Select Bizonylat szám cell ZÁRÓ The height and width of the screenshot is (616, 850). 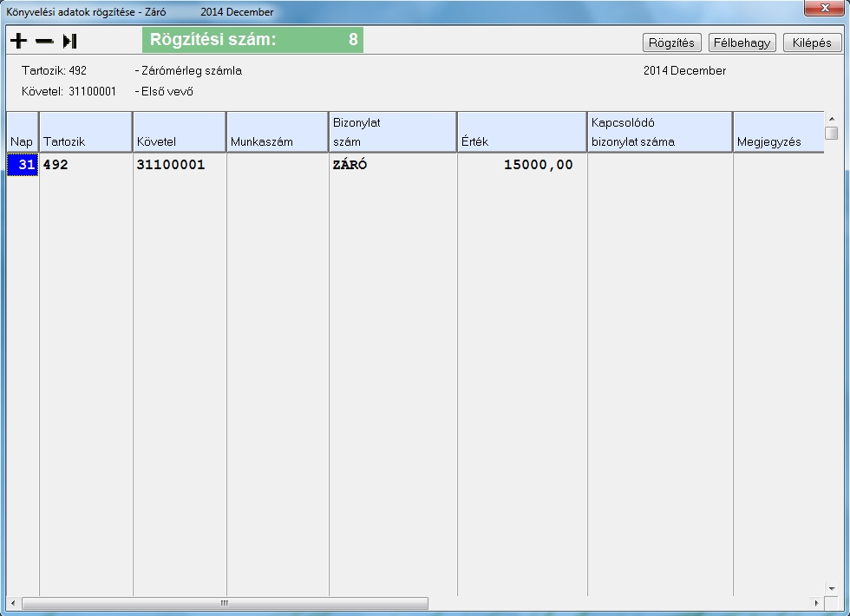[x=392, y=165]
